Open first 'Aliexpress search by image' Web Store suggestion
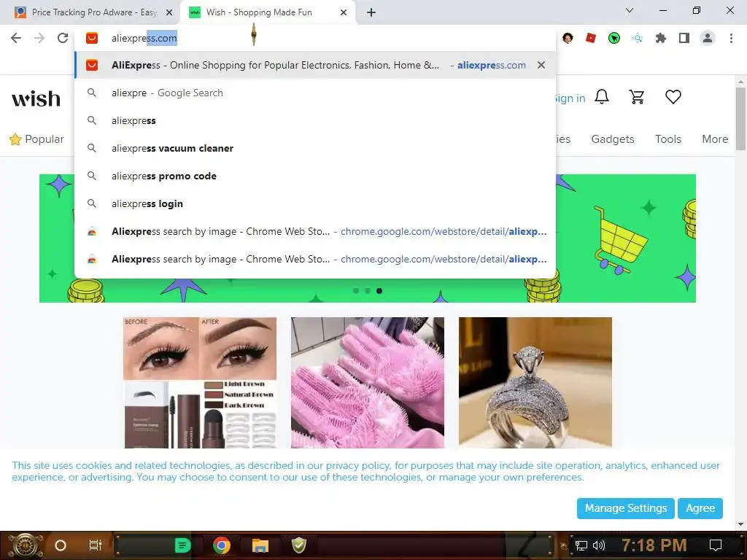This screenshot has height=560, width=747. point(314,231)
